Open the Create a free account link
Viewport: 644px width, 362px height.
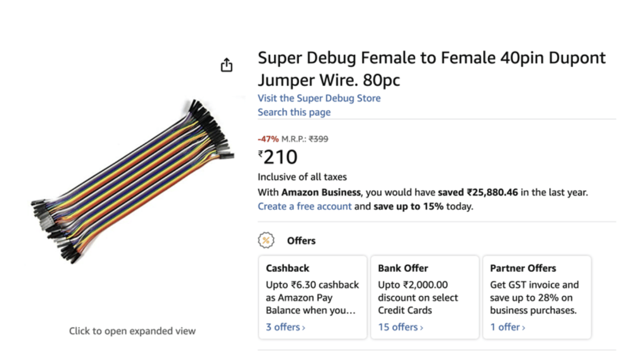[304, 206]
